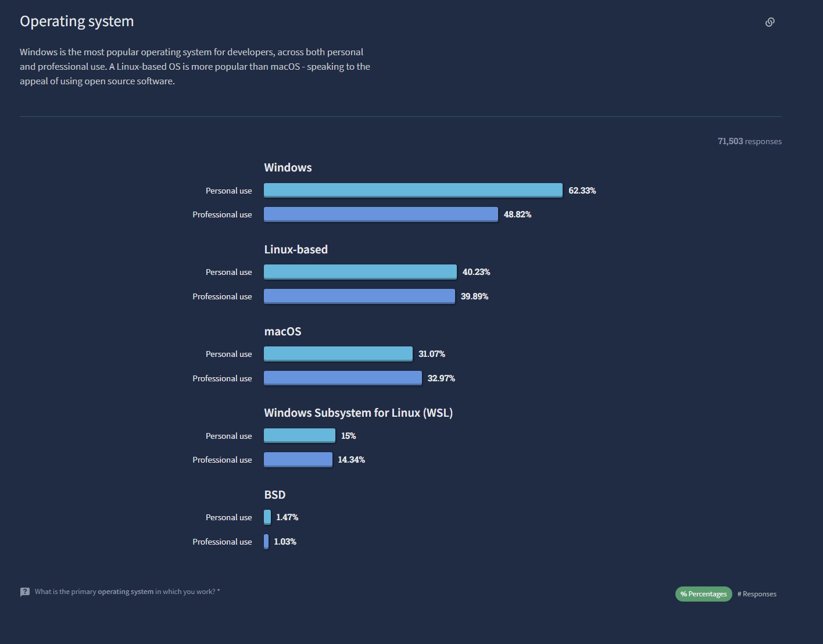Copy the section permalink via the chain icon
This screenshot has height=644, width=823.
point(770,22)
